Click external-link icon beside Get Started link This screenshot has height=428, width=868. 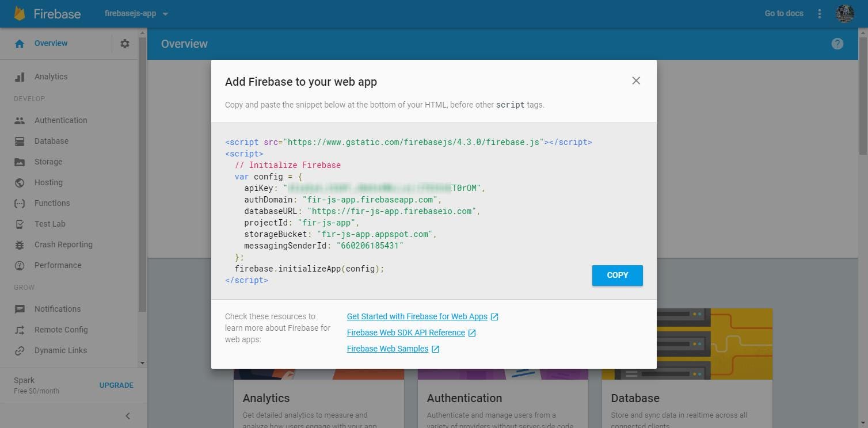pyautogui.click(x=494, y=317)
